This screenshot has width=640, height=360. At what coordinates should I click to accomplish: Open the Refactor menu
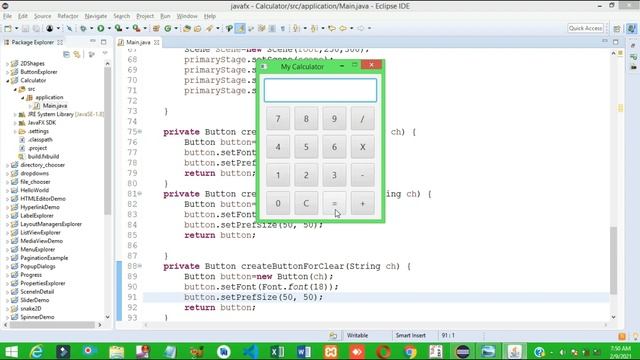coord(68,16)
